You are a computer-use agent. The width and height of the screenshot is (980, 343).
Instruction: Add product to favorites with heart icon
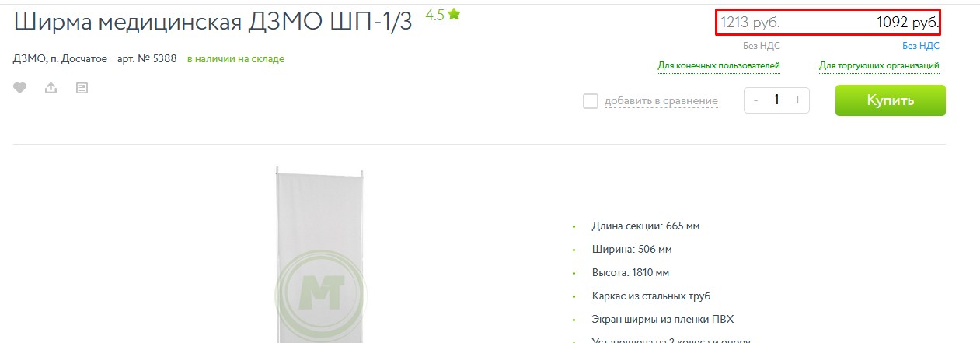19,89
